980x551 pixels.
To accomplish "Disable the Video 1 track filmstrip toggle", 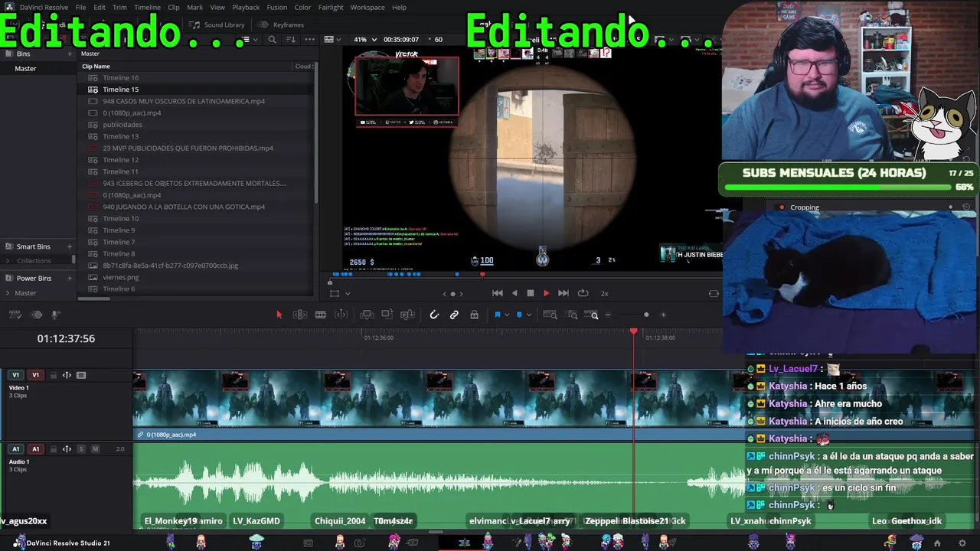I will click(x=81, y=375).
